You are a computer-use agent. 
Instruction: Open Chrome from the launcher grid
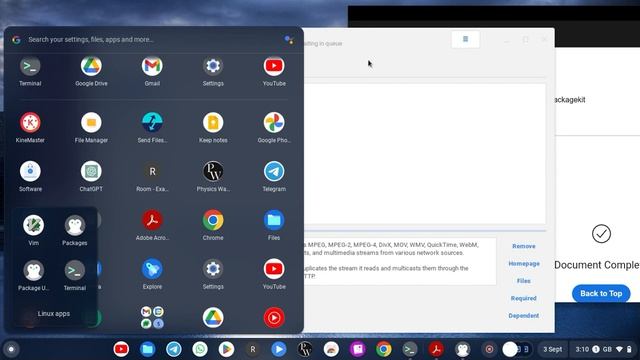pyautogui.click(x=213, y=220)
